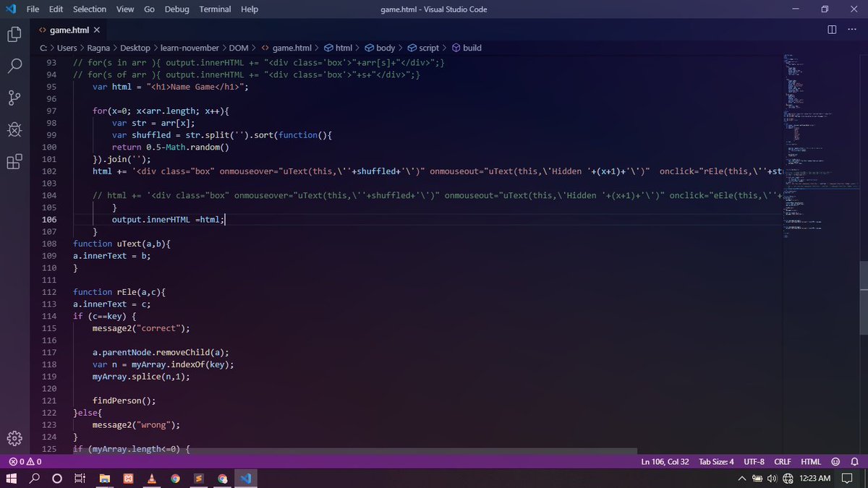868x488 pixels.
Task: Open the File menu
Action: click(33, 9)
